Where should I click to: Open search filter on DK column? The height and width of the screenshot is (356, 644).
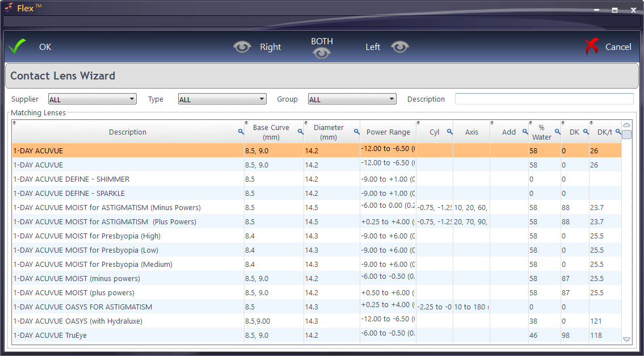click(x=586, y=131)
